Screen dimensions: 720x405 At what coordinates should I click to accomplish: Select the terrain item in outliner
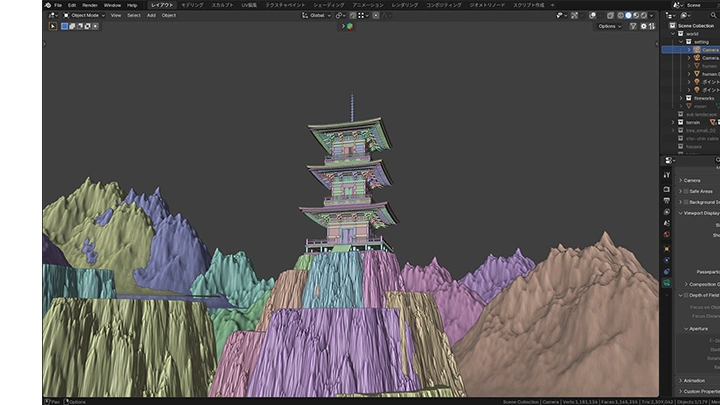(x=692, y=121)
